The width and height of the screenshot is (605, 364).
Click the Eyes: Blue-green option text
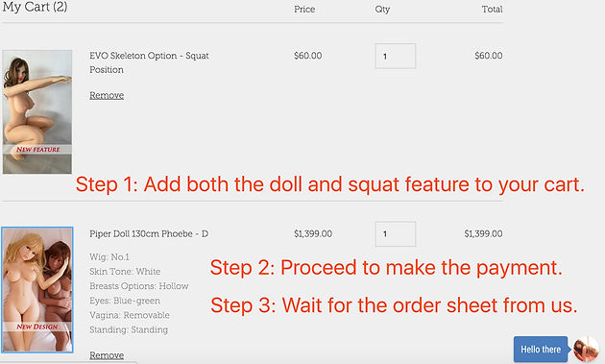click(x=125, y=301)
